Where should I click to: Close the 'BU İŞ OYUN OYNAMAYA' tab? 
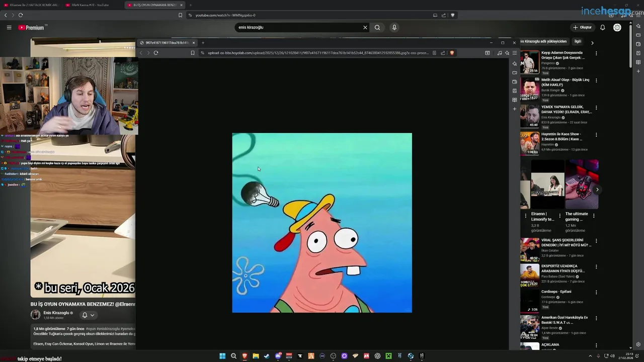[x=181, y=5]
